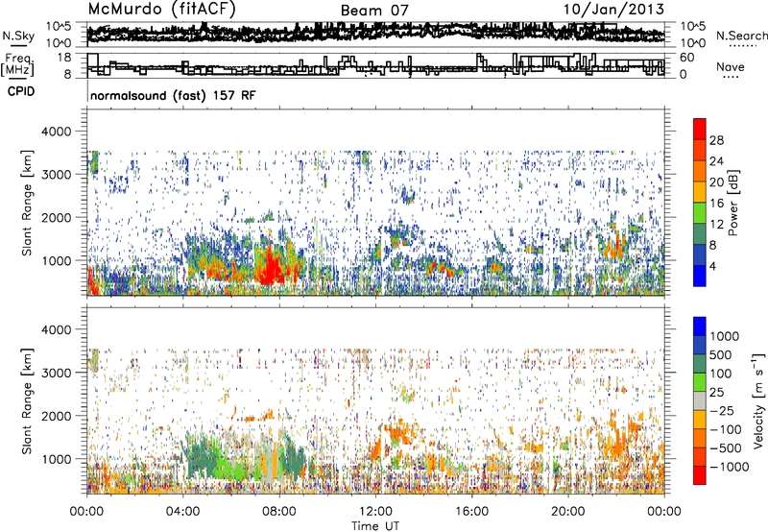Click the 18 tick on frequency axis

(x=64, y=58)
